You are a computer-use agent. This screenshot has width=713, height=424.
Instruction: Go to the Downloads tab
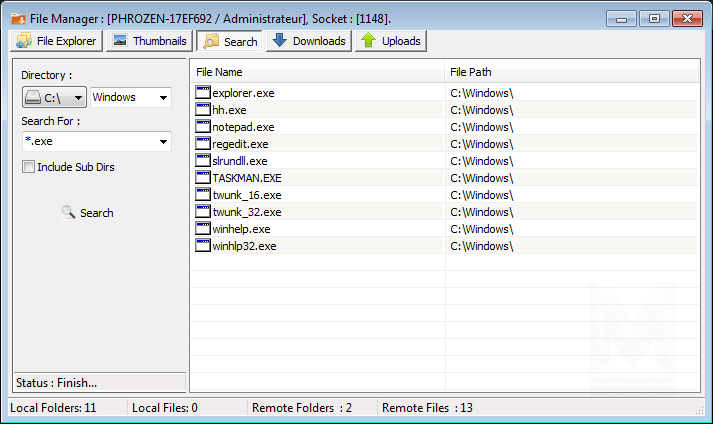click(308, 41)
